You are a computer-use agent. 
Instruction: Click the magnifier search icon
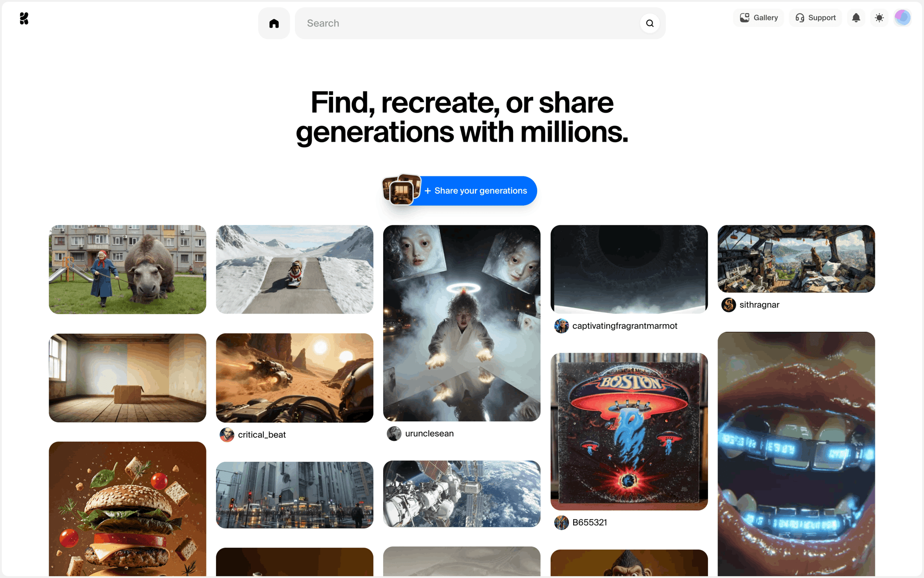[x=650, y=23]
